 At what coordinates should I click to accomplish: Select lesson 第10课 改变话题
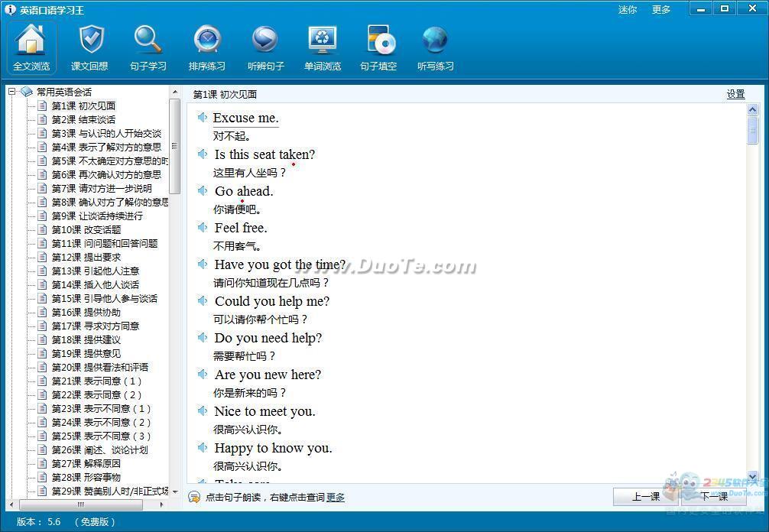86,229
